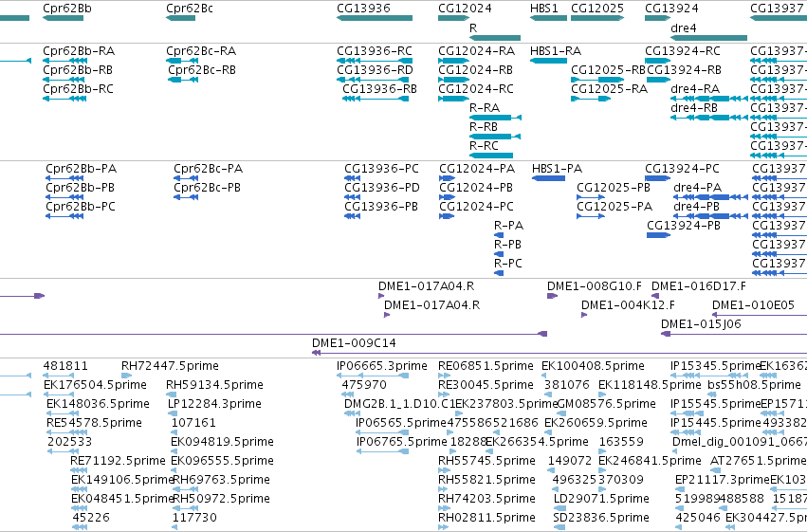The width and height of the screenshot is (807, 532).
Task: Click protein CG13936-PC label
Action: tap(382, 169)
